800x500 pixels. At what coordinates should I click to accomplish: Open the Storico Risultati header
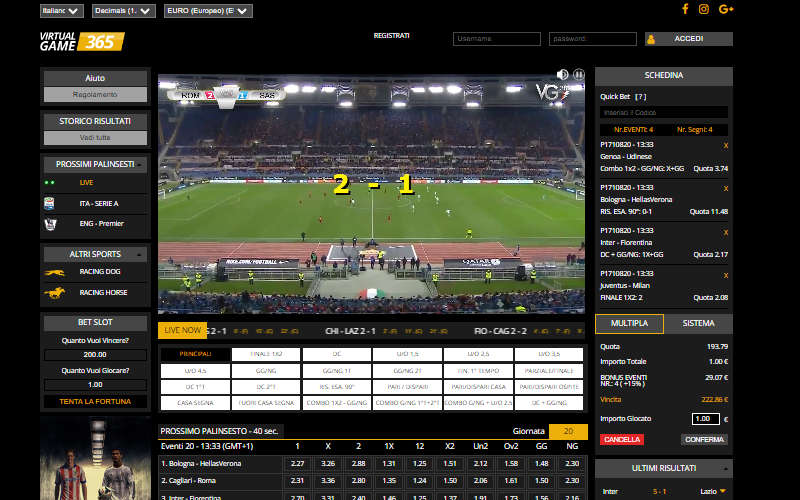tap(95, 121)
